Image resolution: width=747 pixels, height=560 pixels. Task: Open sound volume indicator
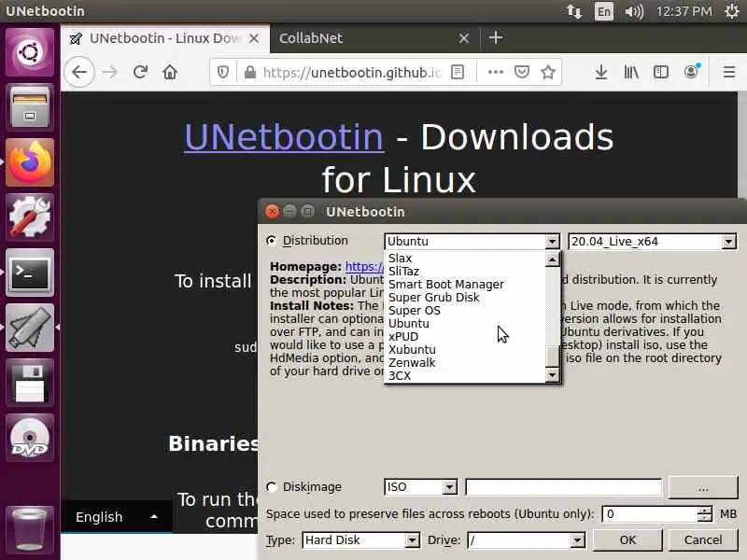[x=634, y=11]
